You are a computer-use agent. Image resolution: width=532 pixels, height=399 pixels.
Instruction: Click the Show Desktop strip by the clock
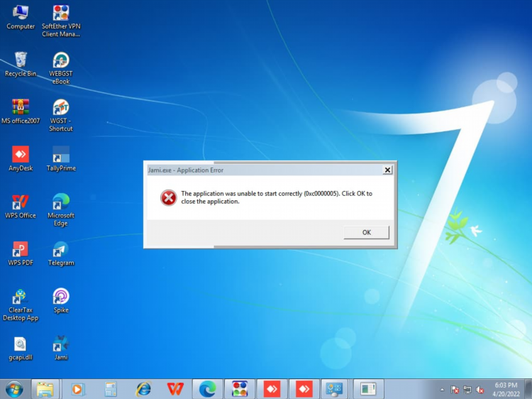coord(528,389)
